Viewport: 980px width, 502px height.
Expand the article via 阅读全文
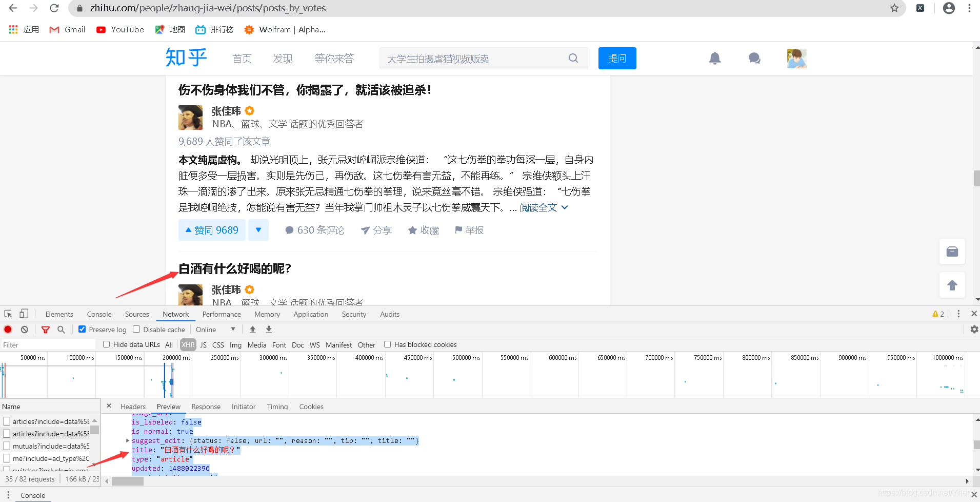[544, 207]
